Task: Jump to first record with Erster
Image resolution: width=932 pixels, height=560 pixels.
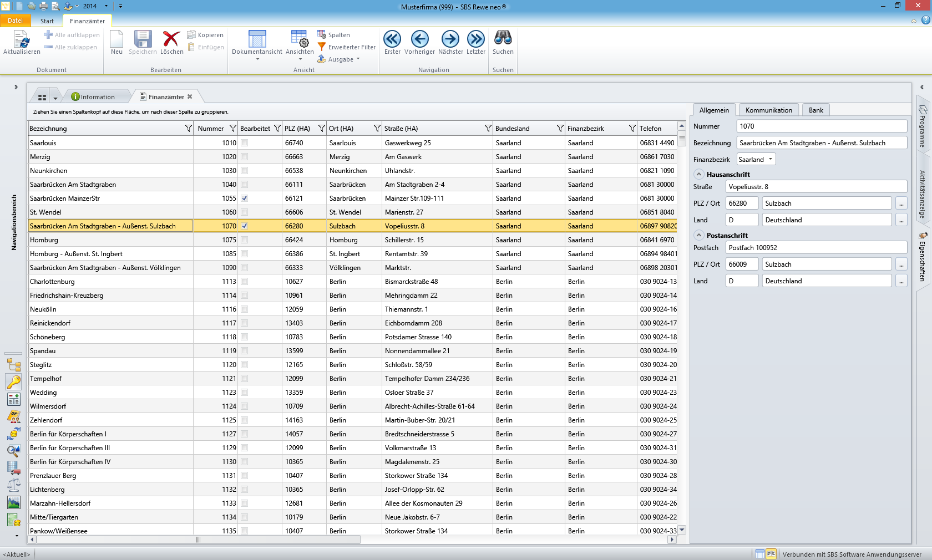Action: click(392, 39)
